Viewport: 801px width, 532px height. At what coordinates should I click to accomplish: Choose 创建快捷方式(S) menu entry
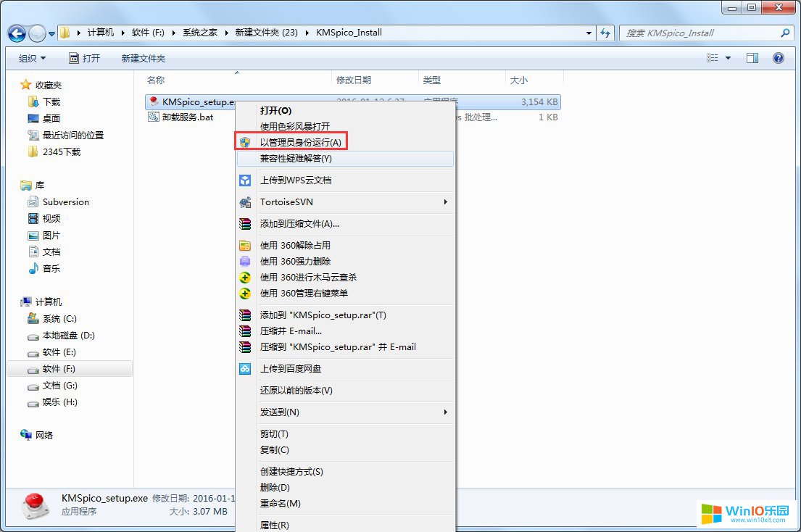[x=345, y=472]
